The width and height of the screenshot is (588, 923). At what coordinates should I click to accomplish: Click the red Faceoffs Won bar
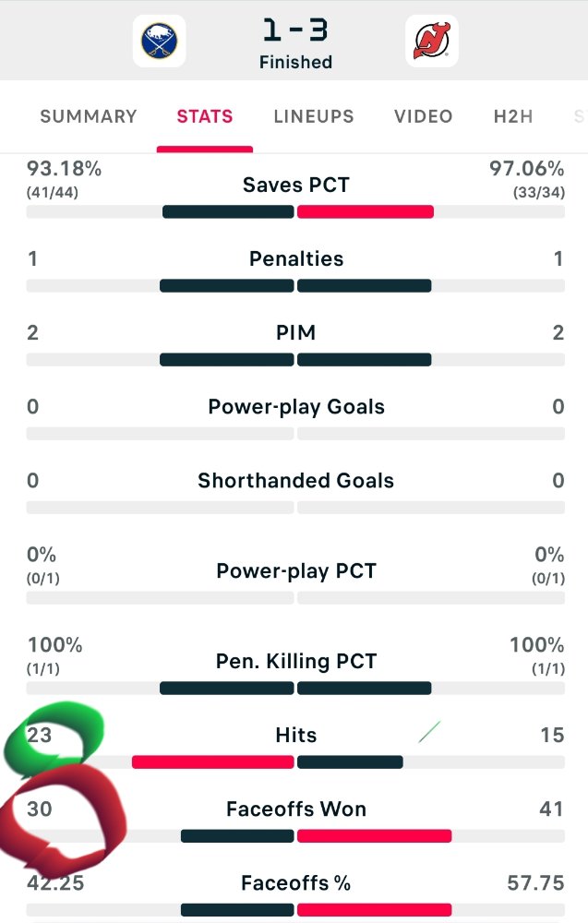coord(375,836)
